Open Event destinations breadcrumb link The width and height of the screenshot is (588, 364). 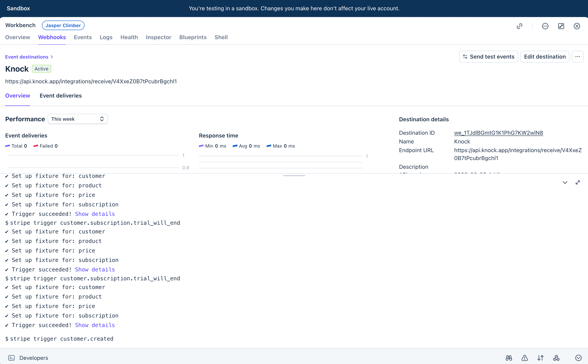[27, 57]
